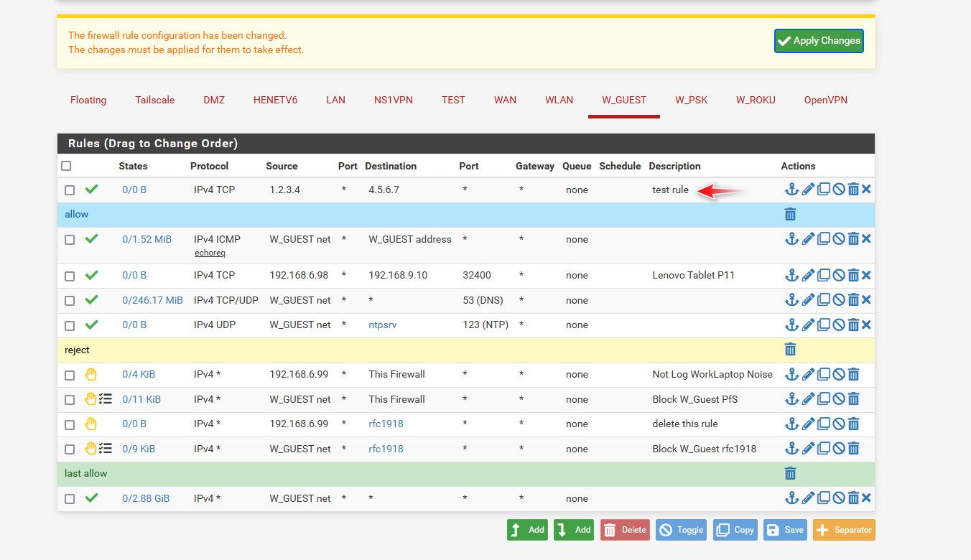The height and width of the screenshot is (560, 971).
Task: Open the W_ROKU tab
Action: click(x=756, y=100)
